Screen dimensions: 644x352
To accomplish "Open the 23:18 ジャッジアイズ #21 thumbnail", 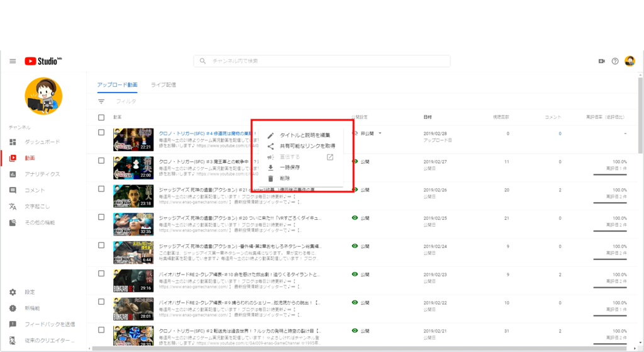I will coord(133,196).
